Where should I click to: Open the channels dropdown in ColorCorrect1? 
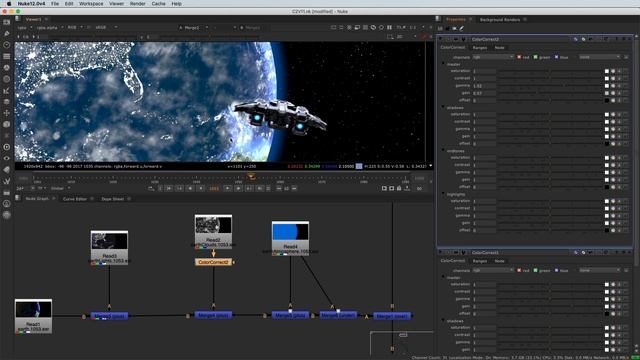(493, 270)
